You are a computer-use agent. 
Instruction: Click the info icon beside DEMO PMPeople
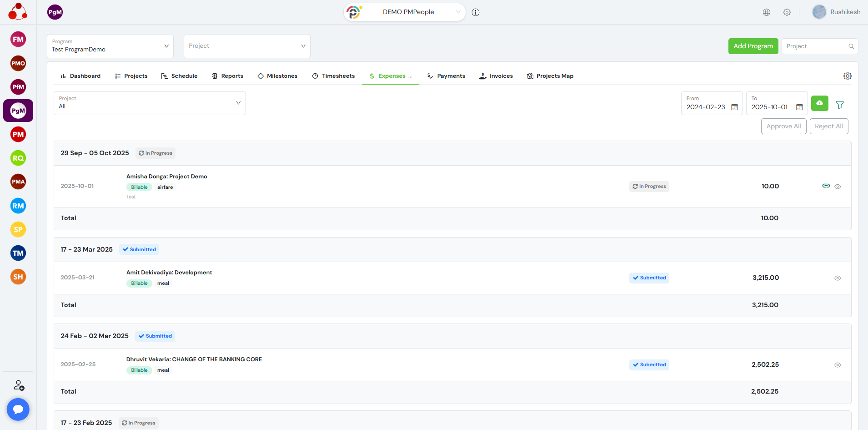(476, 12)
